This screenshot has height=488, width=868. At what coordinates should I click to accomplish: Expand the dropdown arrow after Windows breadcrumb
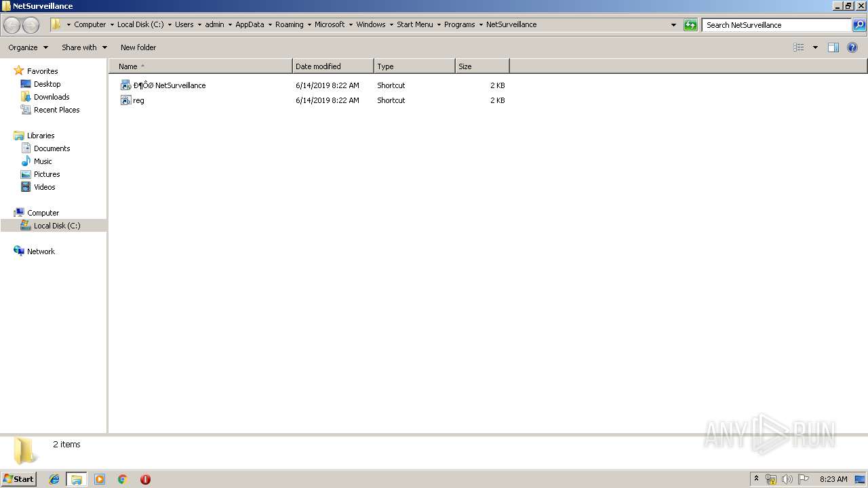click(x=391, y=25)
